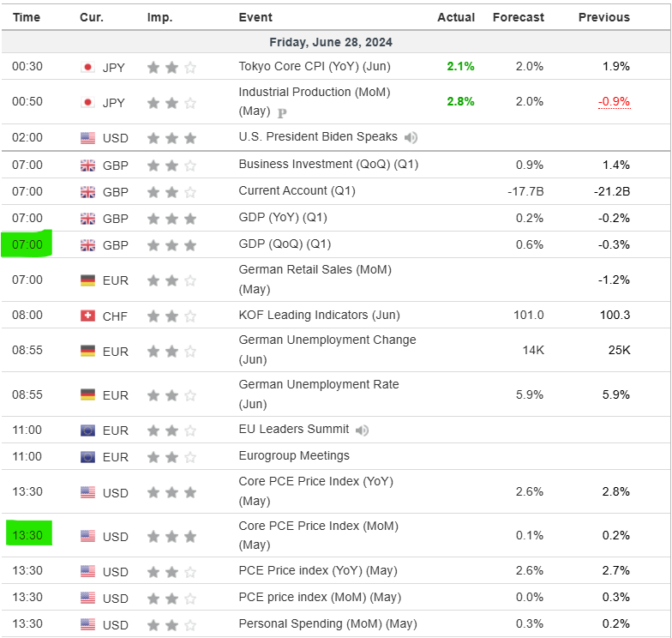
Task: Click the German flag on German Retail Sales row
Action: pos(87,280)
